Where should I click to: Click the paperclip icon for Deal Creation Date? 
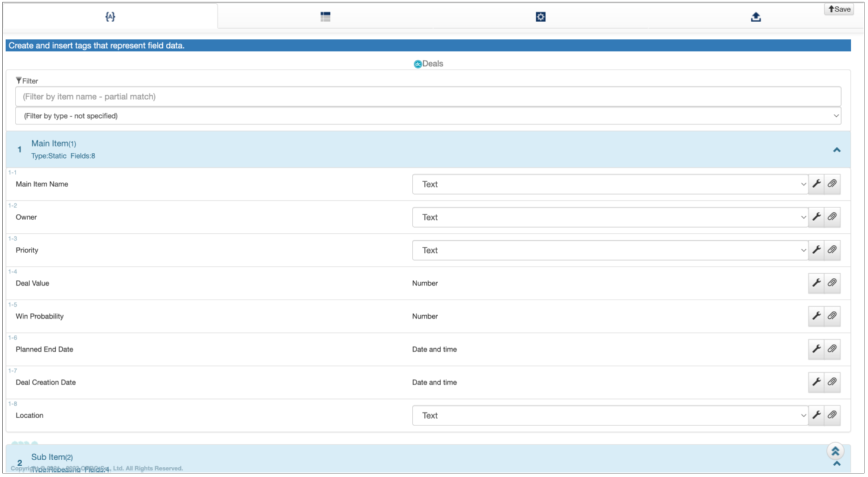pyautogui.click(x=832, y=382)
